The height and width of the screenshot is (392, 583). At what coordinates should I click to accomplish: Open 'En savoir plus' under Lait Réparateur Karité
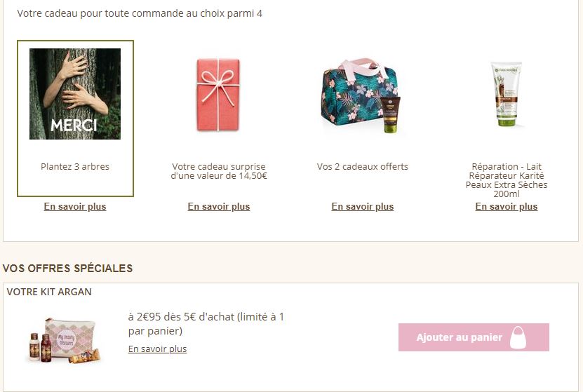point(507,207)
